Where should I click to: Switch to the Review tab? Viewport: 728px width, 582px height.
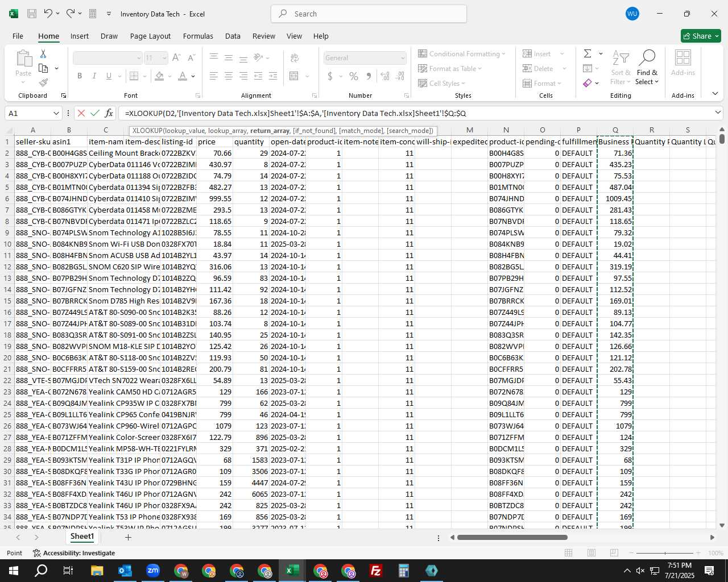click(x=264, y=36)
